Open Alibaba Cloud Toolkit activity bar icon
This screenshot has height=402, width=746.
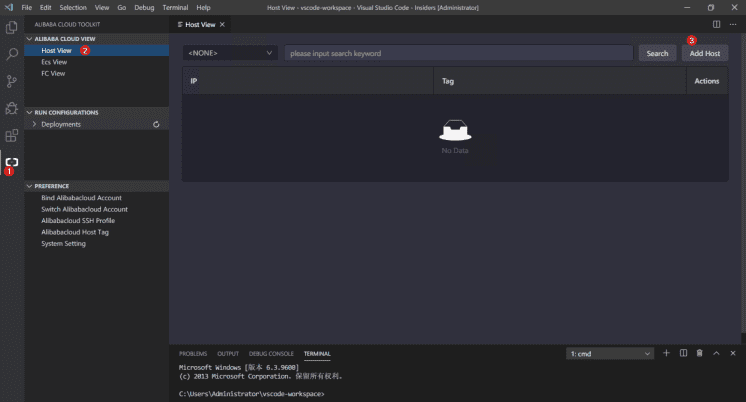coord(11,162)
